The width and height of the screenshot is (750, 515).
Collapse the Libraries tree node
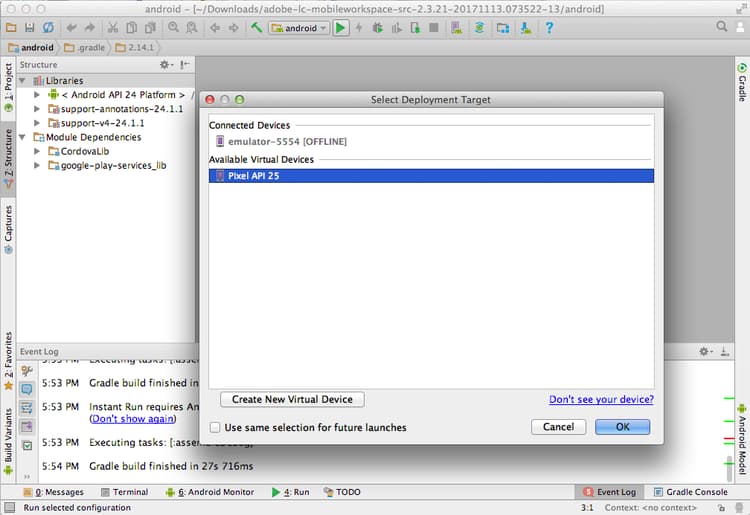pyautogui.click(x=22, y=81)
